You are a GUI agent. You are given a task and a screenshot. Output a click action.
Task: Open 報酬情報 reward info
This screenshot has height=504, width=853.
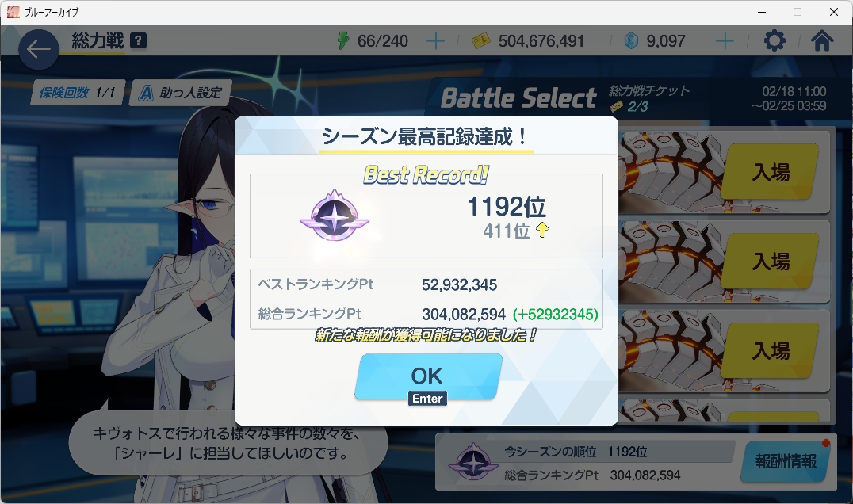[x=786, y=461]
